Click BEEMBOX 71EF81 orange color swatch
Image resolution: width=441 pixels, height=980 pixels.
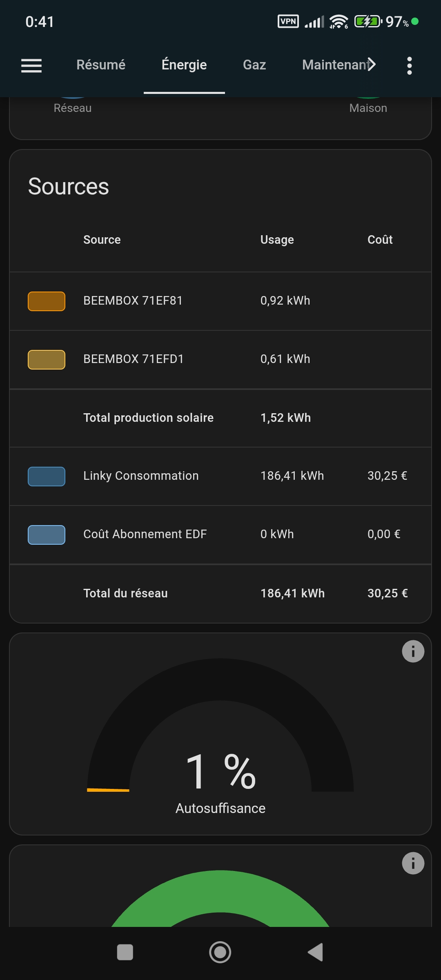[x=47, y=301]
